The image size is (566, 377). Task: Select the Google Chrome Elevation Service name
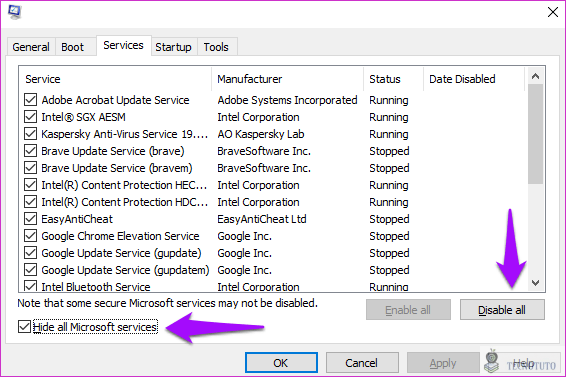(x=120, y=236)
